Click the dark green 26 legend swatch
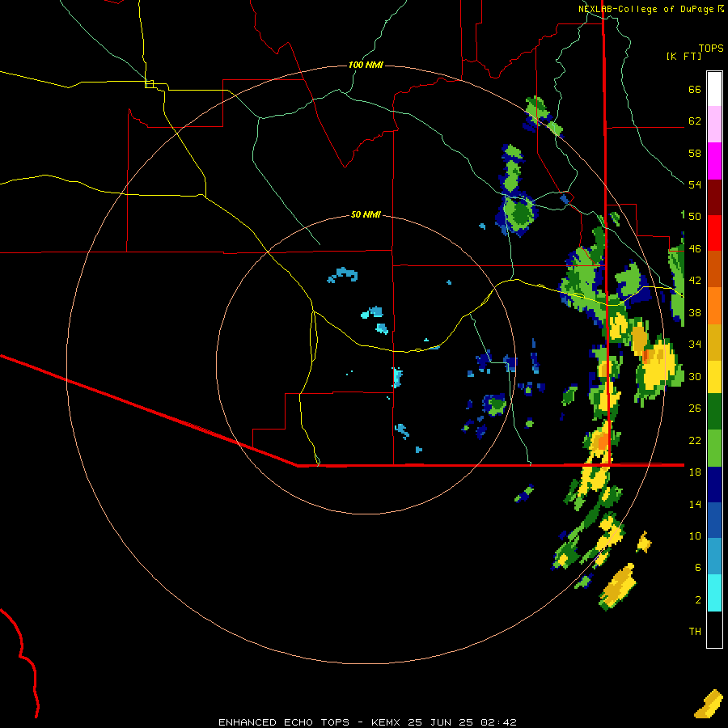Viewport: 728px width, 728px height. [714, 412]
